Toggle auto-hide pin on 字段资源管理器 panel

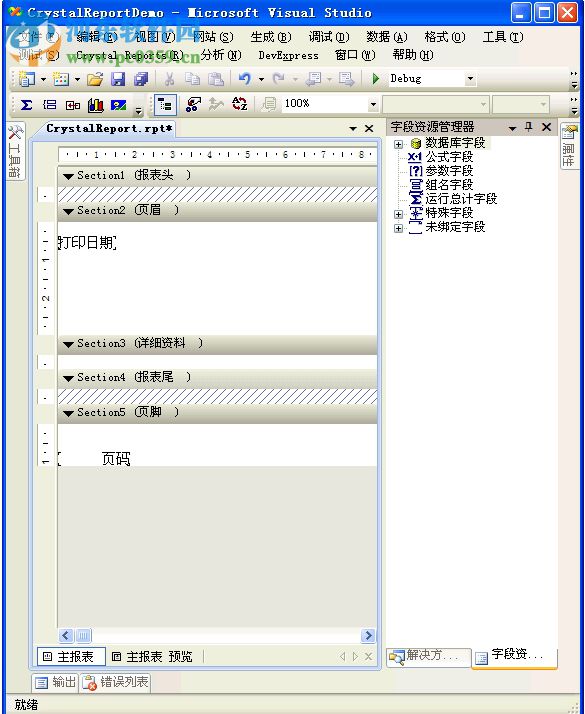tap(529, 127)
